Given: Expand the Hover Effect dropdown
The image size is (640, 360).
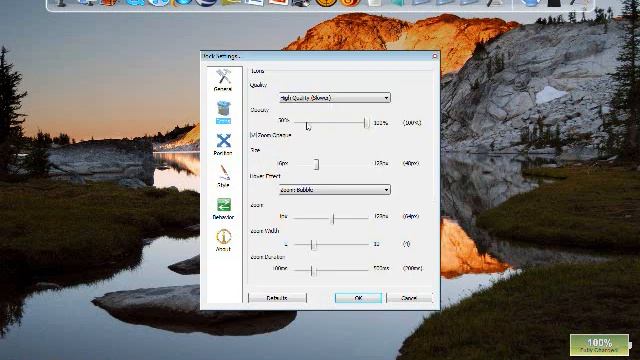Looking at the screenshot, I should (335, 190).
